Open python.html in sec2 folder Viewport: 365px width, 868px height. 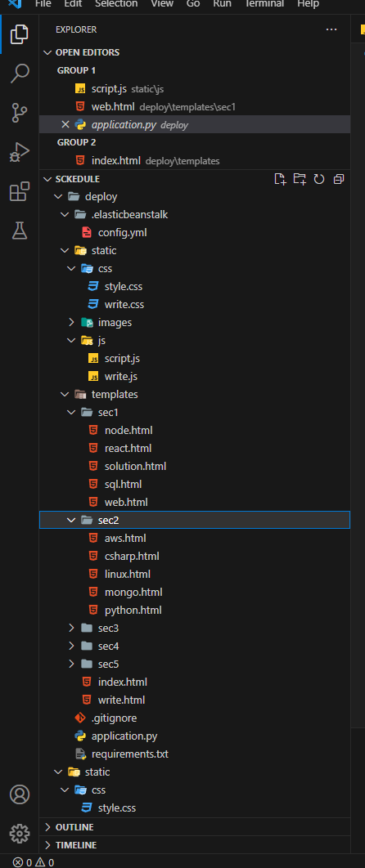[x=133, y=610]
